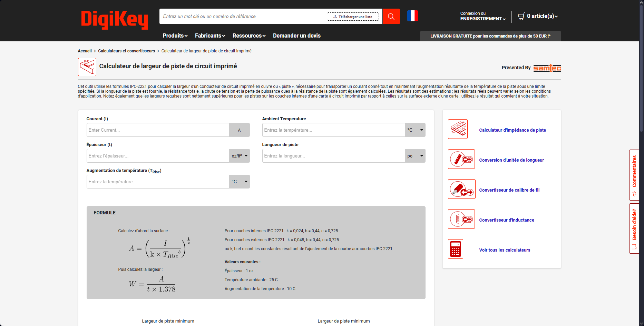Click the PCB trace width calculator icon
This screenshot has width=644, height=326.
click(87, 67)
